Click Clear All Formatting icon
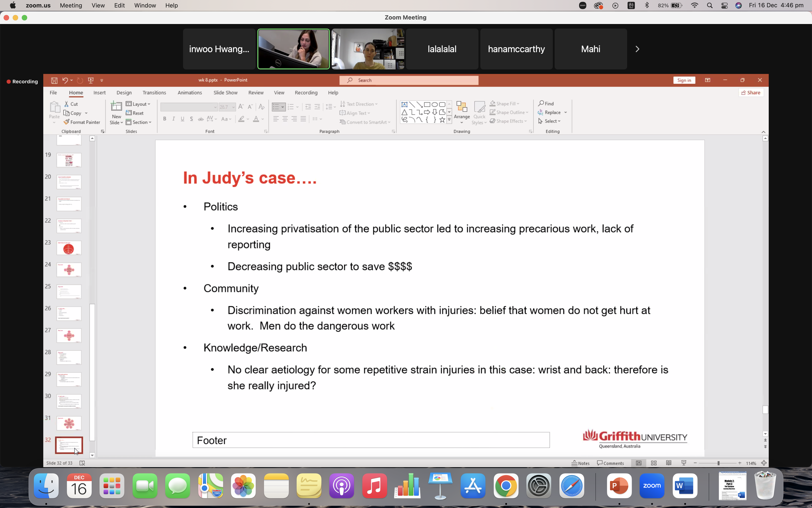 tap(262, 107)
